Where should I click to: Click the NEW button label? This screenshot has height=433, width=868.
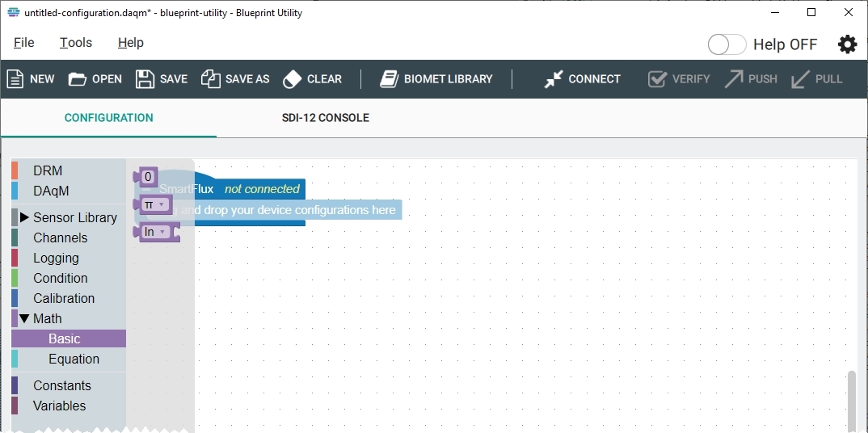pos(42,79)
